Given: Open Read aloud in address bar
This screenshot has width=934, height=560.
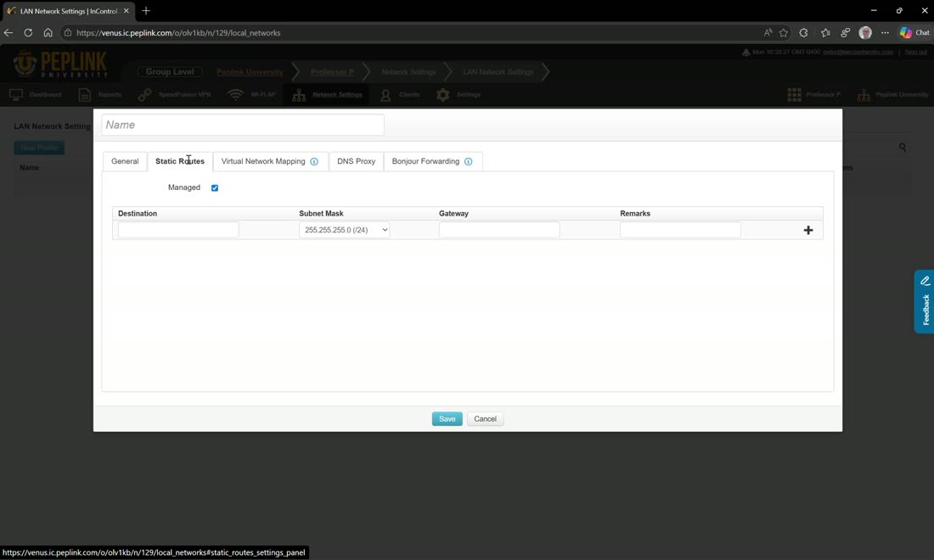Looking at the screenshot, I should [768, 33].
